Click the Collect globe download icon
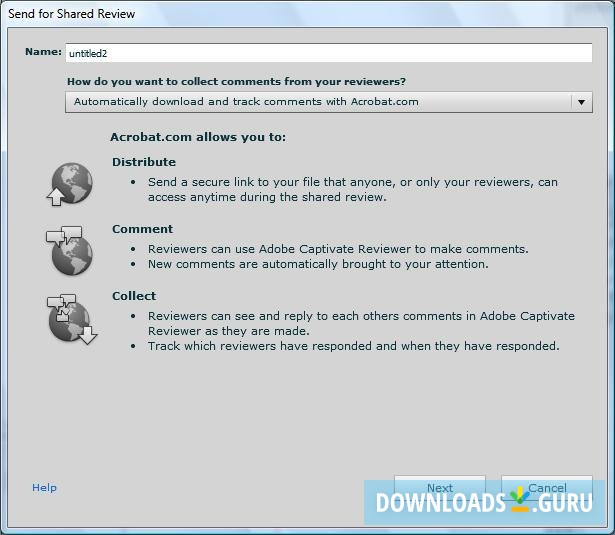Image resolution: width=615 pixels, height=535 pixels. click(x=72, y=319)
